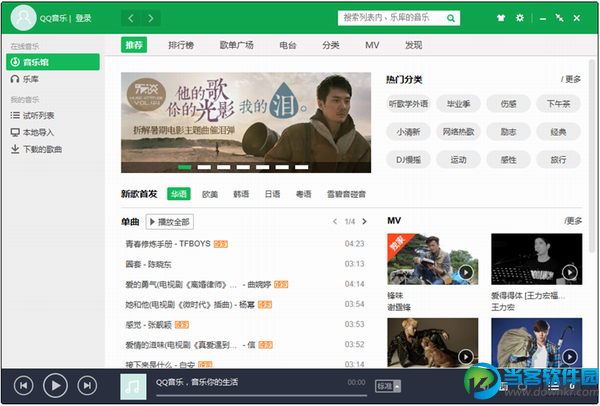Play the 锋味 谢霆锋 MV thumbnail
Image resolution: width=600 pixels, height=406 pixels.
(x=433, y=259)
